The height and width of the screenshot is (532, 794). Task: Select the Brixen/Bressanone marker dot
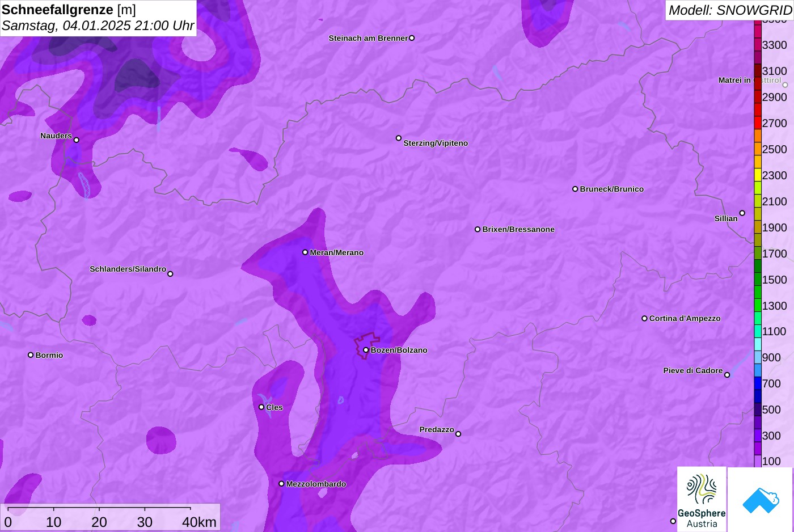pyautogui.click(x=478, y=229)
